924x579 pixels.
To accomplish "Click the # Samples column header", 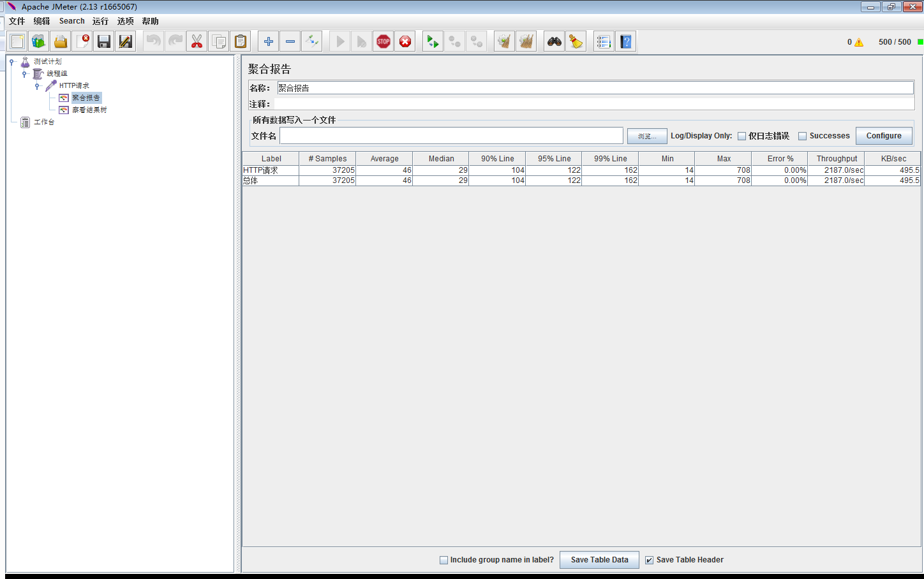I will (x=327, y=159).
